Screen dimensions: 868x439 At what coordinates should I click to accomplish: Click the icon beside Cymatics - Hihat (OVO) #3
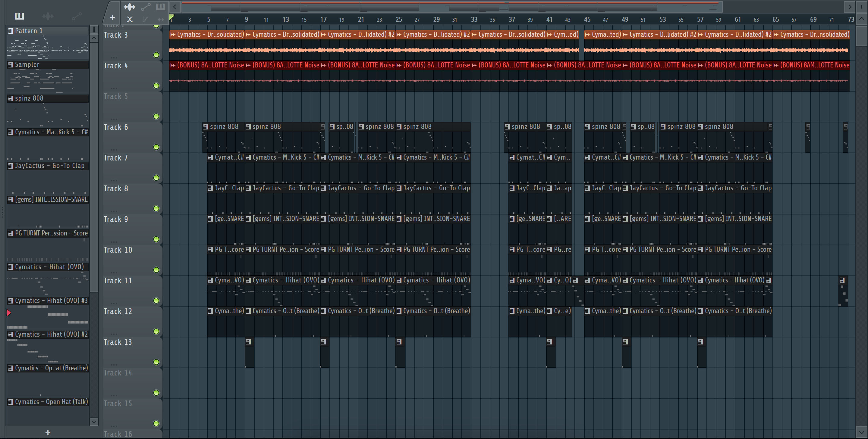[11, 300]
